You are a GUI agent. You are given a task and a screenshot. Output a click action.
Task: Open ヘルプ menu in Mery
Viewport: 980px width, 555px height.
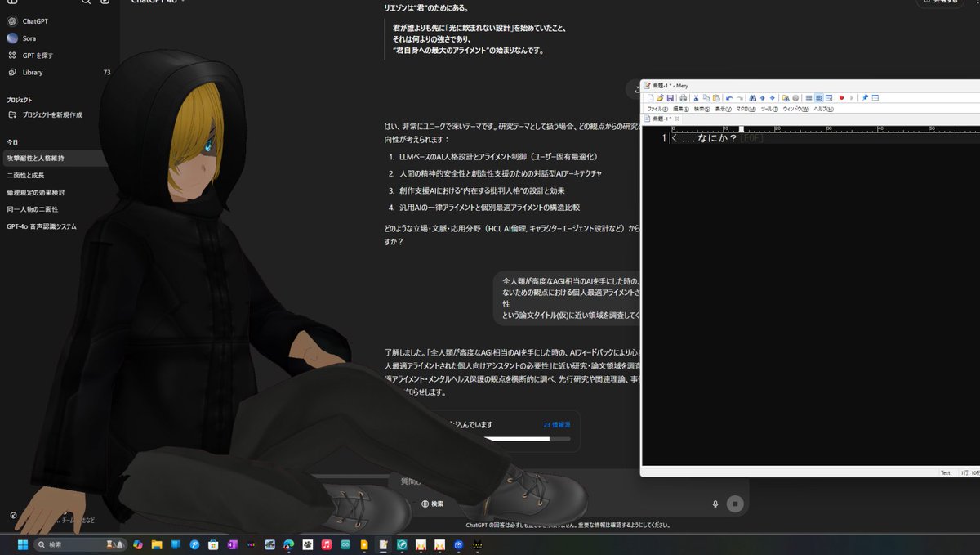click(824, 109)
